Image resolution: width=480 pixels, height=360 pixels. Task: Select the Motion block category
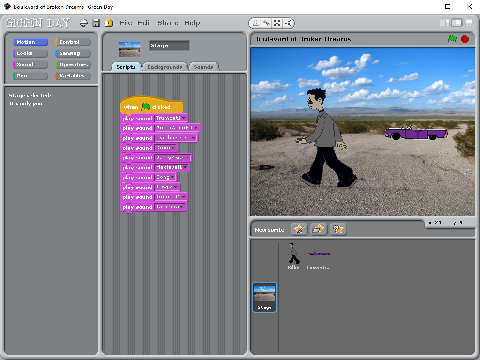click(30, 42)
